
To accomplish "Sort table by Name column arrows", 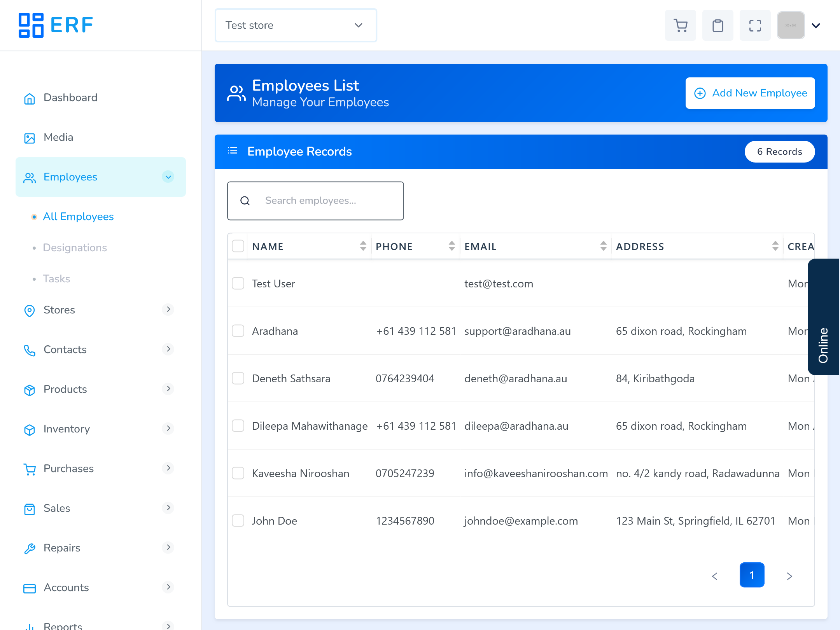I will point(363,246).
